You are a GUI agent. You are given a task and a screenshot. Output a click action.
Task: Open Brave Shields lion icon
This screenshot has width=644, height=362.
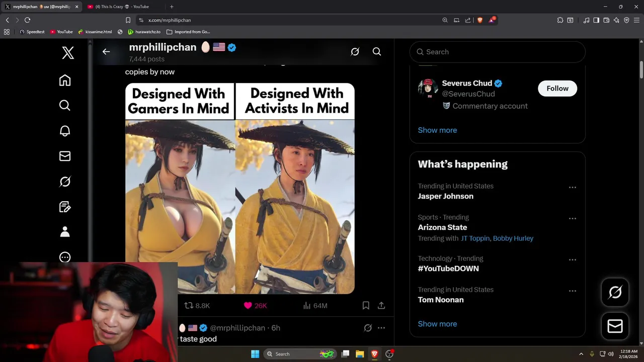[x=479, y=20]
